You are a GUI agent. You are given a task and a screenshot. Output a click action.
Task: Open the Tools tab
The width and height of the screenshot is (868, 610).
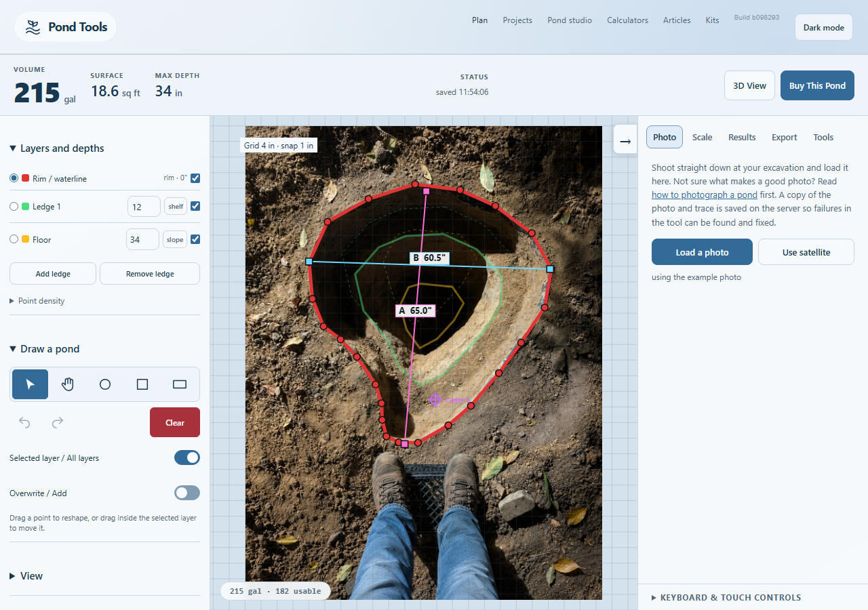click(823, 137)
